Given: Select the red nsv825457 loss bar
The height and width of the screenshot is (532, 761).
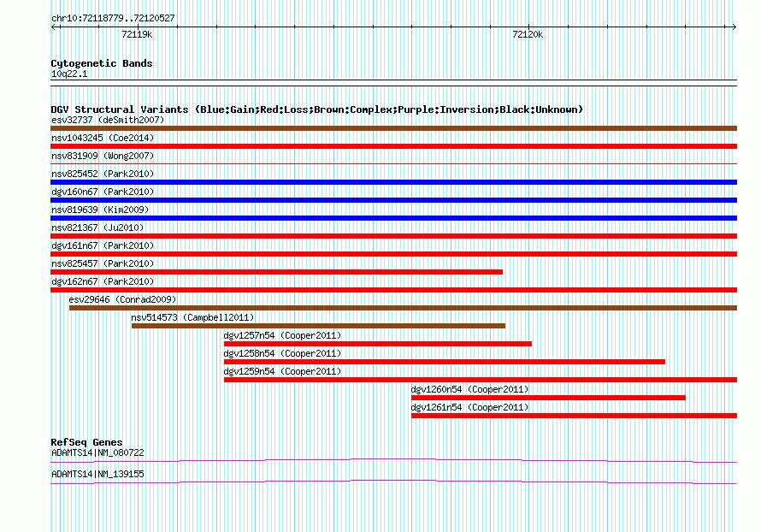Looking at the screenshot, I should click(277, 272).
